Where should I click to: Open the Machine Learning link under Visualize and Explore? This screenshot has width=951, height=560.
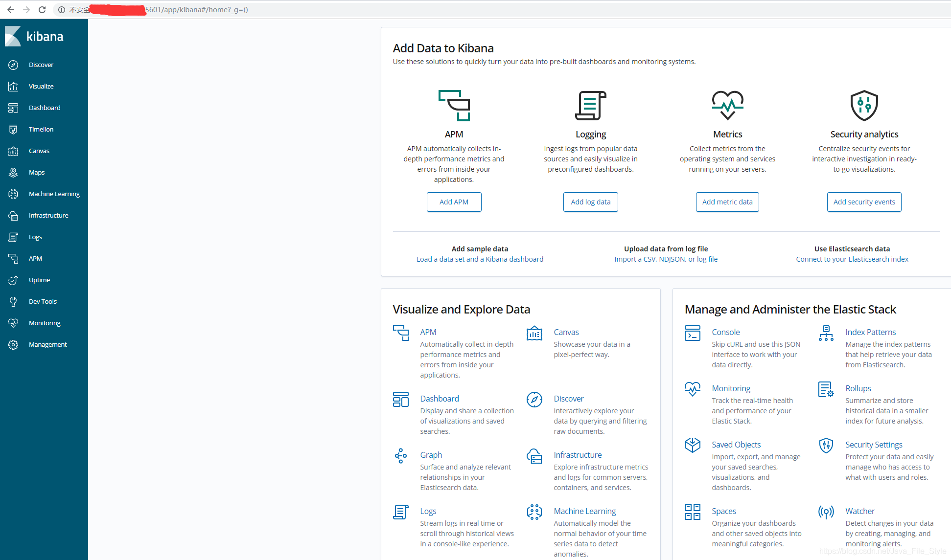pyautogui.click(x=585, y=511)
